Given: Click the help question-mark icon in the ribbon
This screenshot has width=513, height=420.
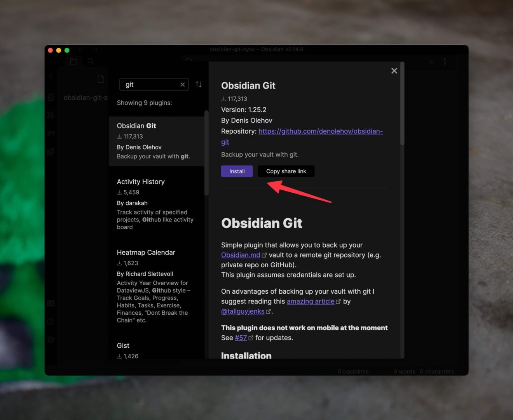Looking at the screenshot, I should [51, 321].
